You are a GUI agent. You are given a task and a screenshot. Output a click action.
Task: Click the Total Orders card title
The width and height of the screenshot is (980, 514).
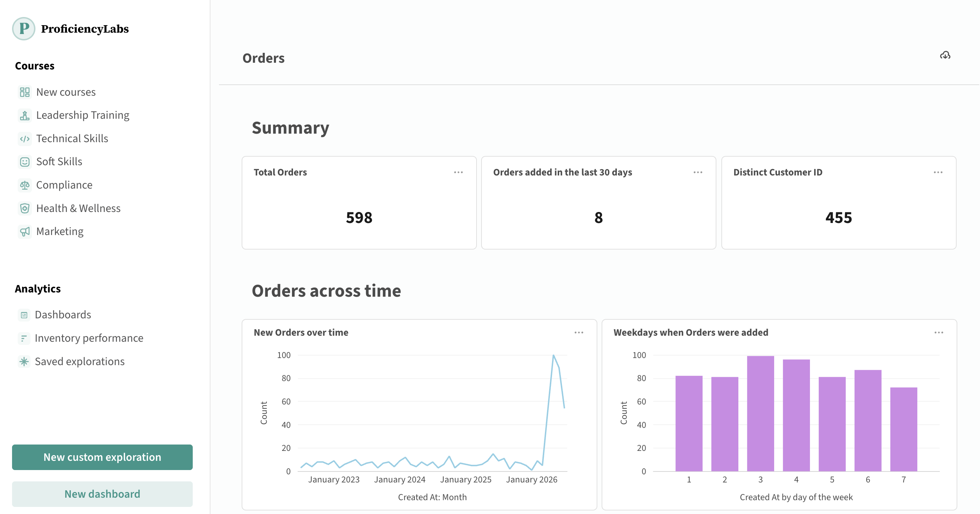280,173
